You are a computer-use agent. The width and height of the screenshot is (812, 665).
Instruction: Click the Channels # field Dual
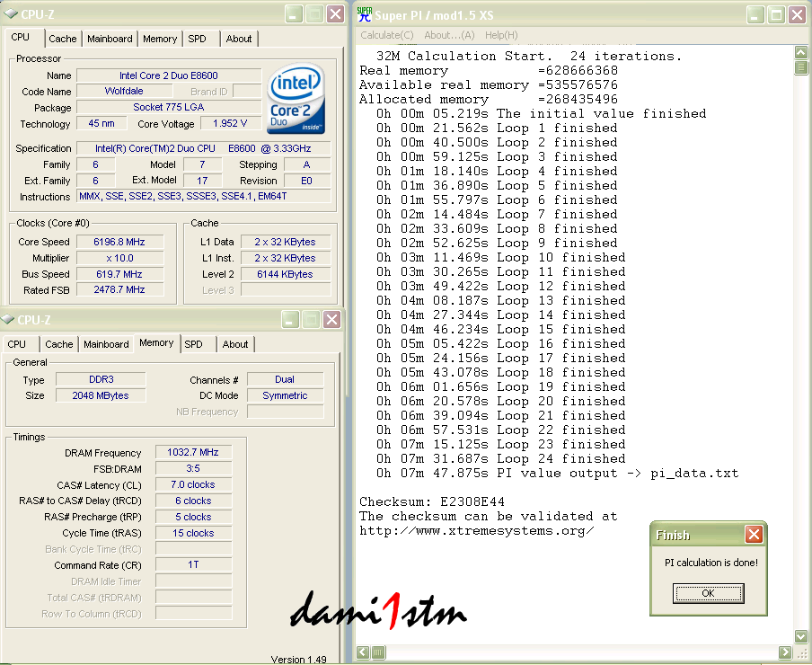(x=285, y=379)
